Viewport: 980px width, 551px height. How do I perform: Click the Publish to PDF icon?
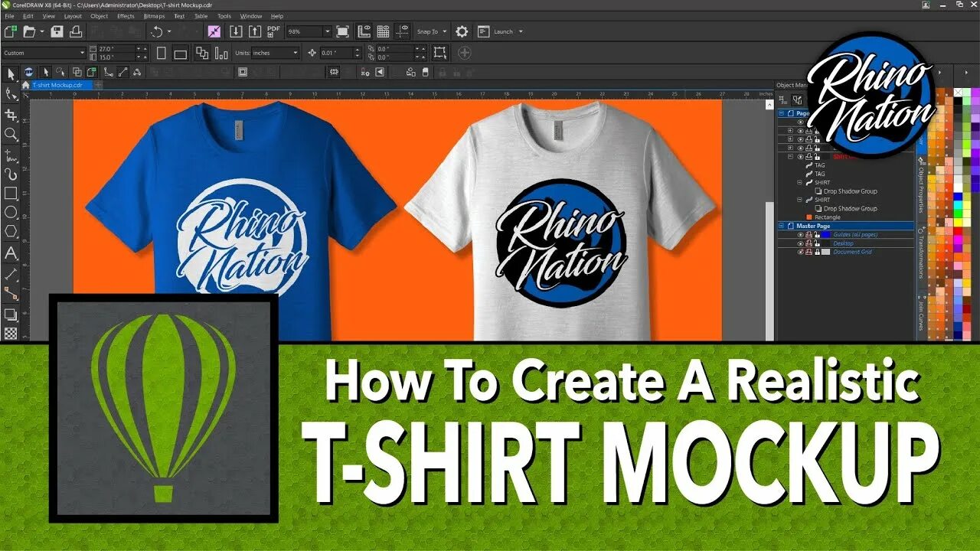(274, 31)
